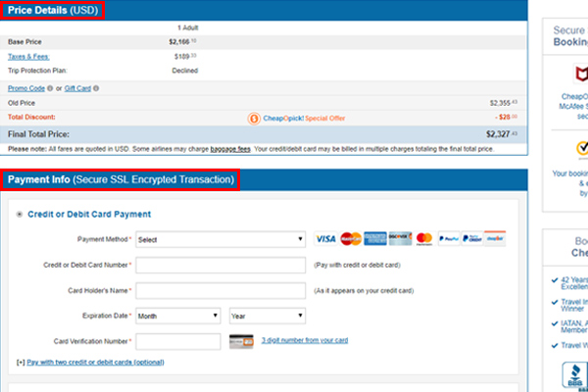Click the Visa card logo
The width and height of the screenshot is (588, 392).
[325, 239]
